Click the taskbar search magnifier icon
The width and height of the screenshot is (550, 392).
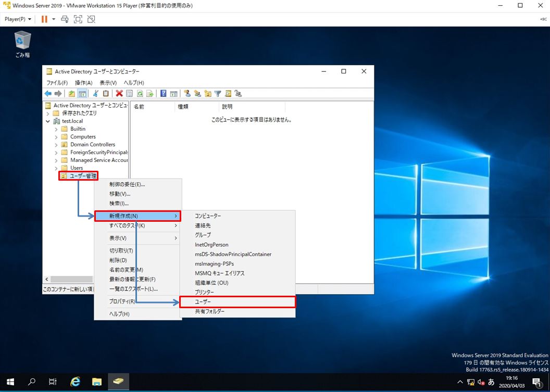(x=32, y=382)
